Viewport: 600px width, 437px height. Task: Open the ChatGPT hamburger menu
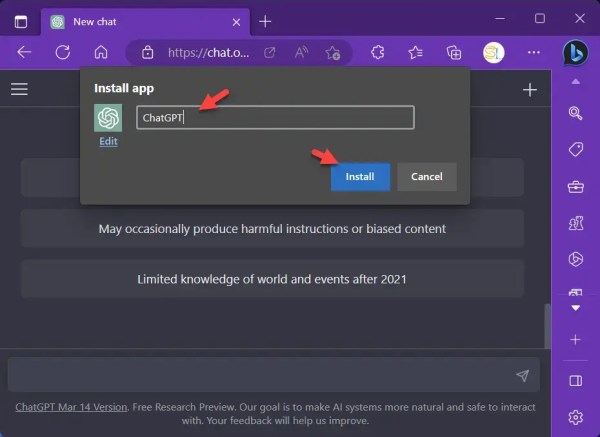[19, 89]
